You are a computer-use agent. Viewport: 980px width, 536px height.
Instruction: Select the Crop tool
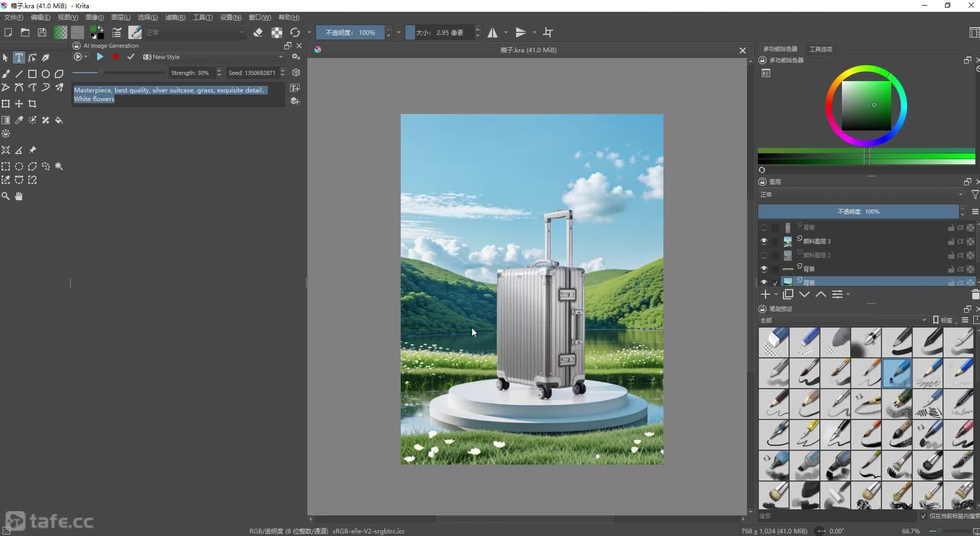32,104
